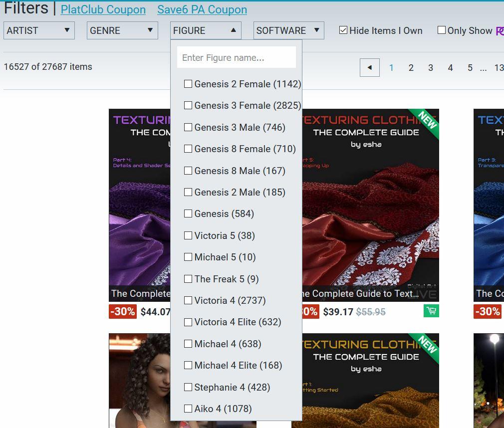The width and height of the screenshot is (504, 428).
Task: Collapse the FIGURE filter dropdown
Action: click(206, 30)
